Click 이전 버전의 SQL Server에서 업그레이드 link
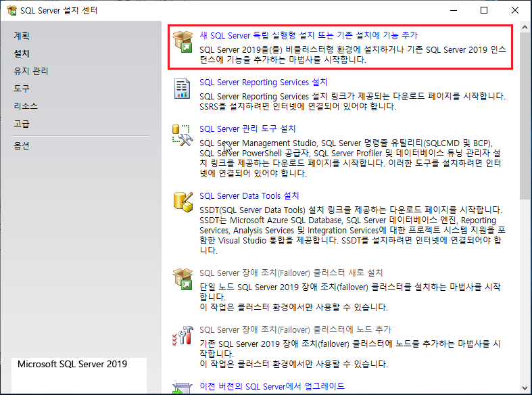Image resolution: width=532 pixels, height=395 pixels. tap(272, 386)
